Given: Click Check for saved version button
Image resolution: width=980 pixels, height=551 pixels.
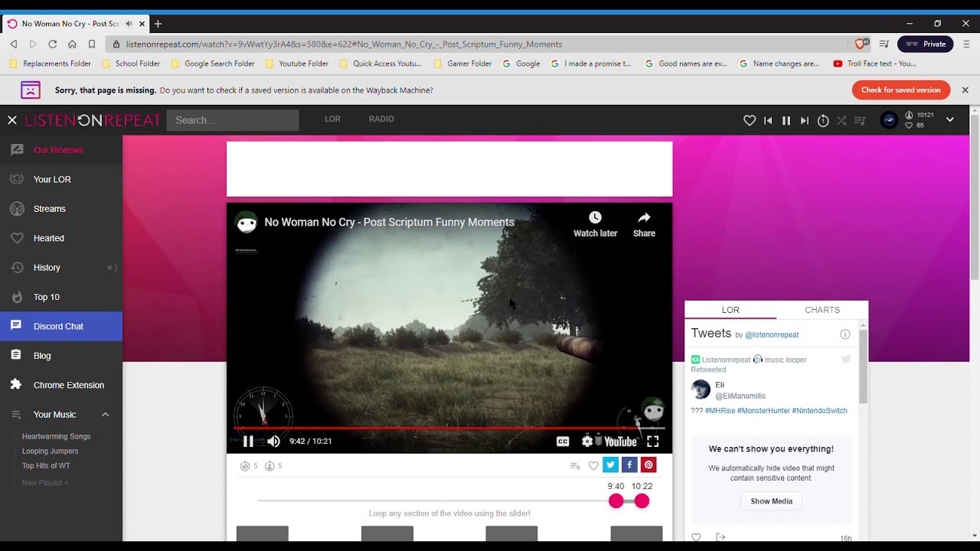Looking at the screenshot, I should click(901, 90).
